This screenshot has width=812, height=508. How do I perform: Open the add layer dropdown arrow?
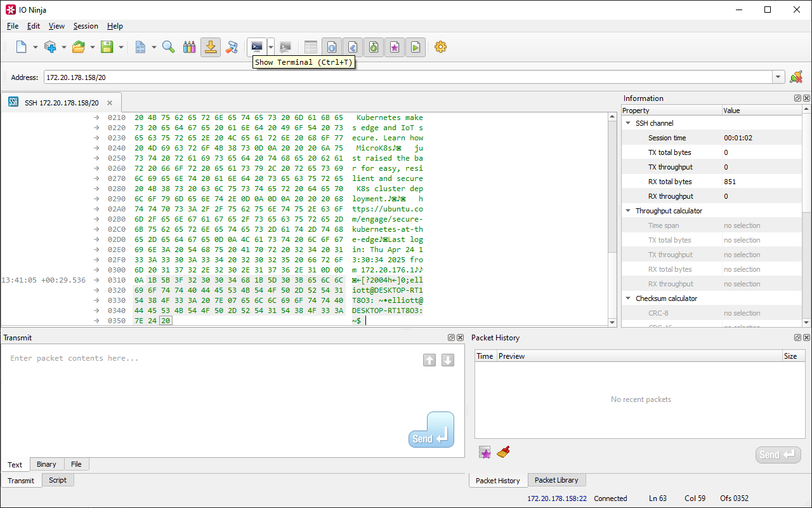coord(63,47)
